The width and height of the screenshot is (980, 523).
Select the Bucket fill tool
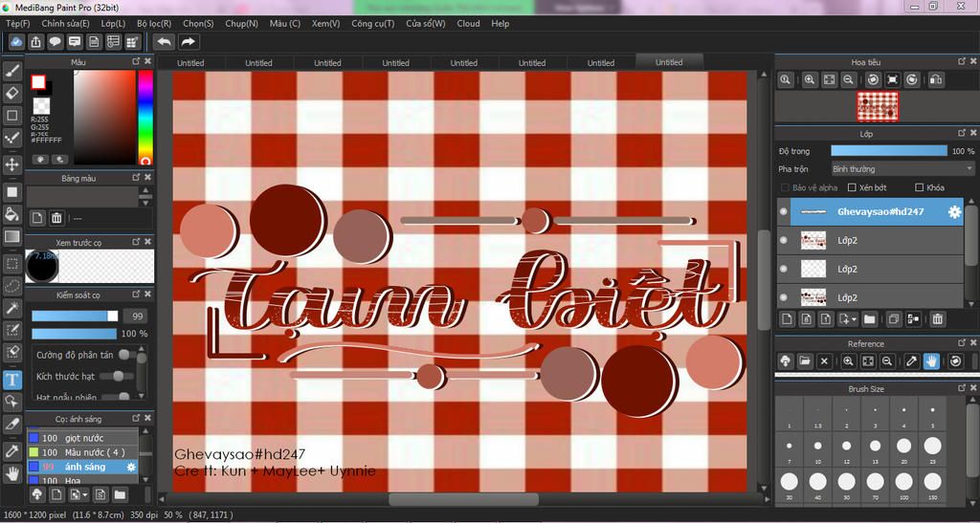point(11,215)
